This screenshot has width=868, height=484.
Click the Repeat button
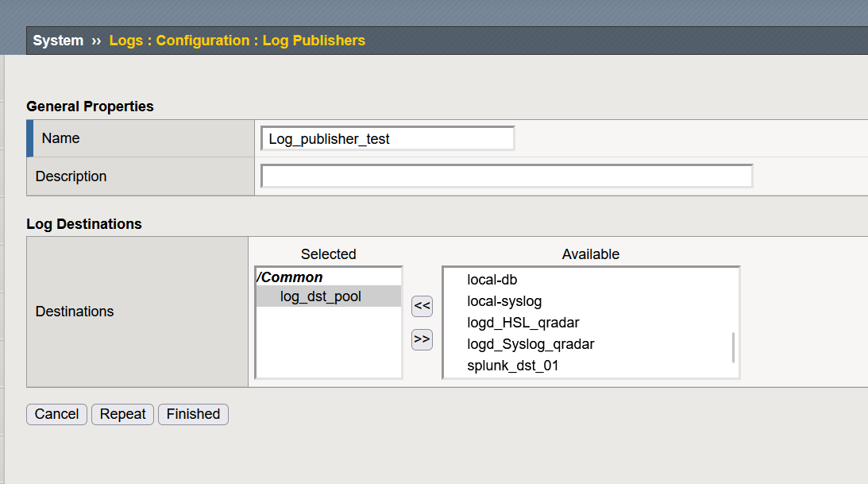click(x=122, y=414)
